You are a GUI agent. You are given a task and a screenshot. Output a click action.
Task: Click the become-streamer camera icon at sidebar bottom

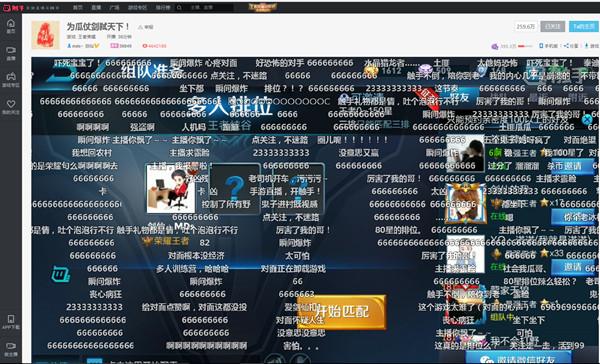point(11,346)
